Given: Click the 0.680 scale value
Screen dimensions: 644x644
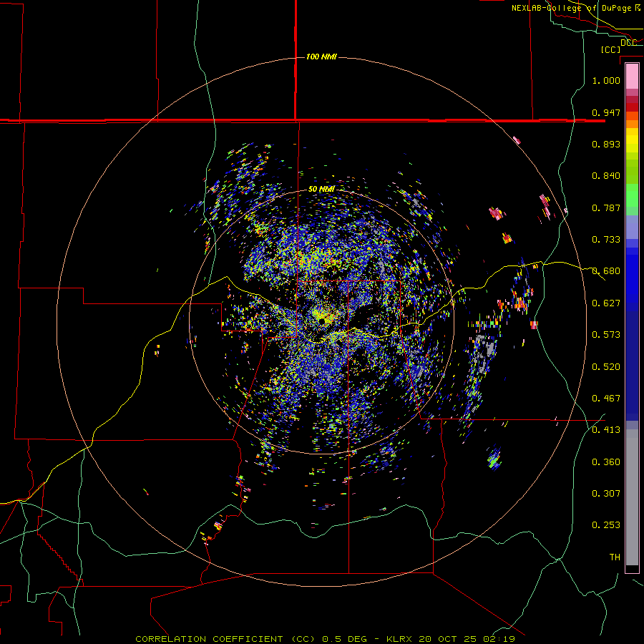Looking at the screenshot, I should click(606, 271).
